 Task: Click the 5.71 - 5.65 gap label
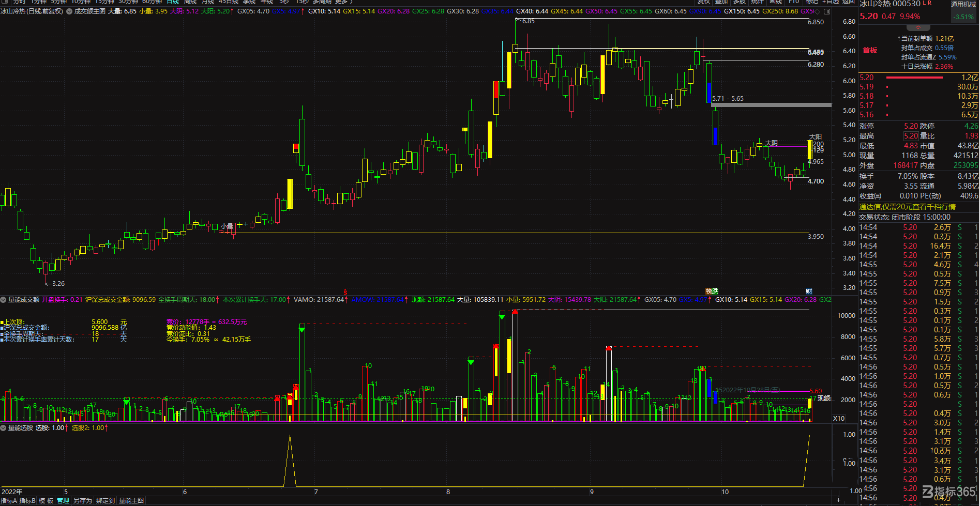click(x=728, y=98)
